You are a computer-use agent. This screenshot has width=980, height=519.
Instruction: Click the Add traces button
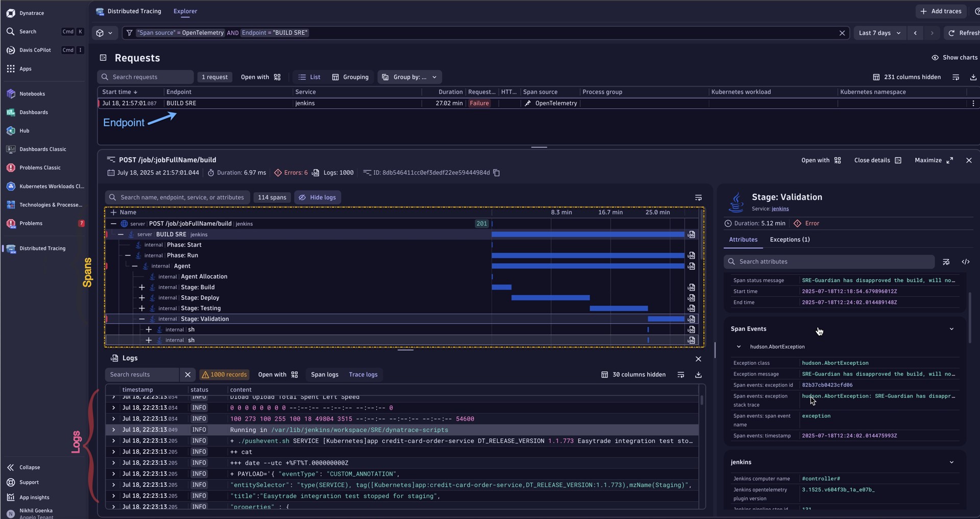tap(940, 11)
